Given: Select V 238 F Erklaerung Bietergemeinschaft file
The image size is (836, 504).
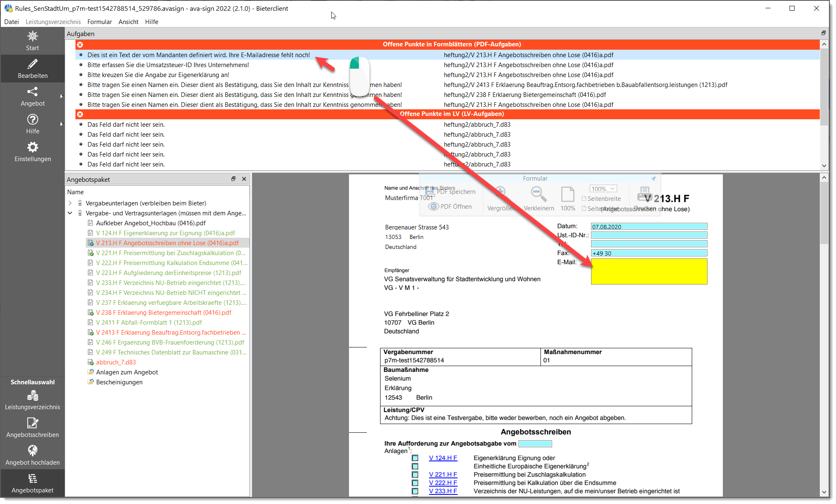Looking at the screenshot, I should tap(163, 313).
